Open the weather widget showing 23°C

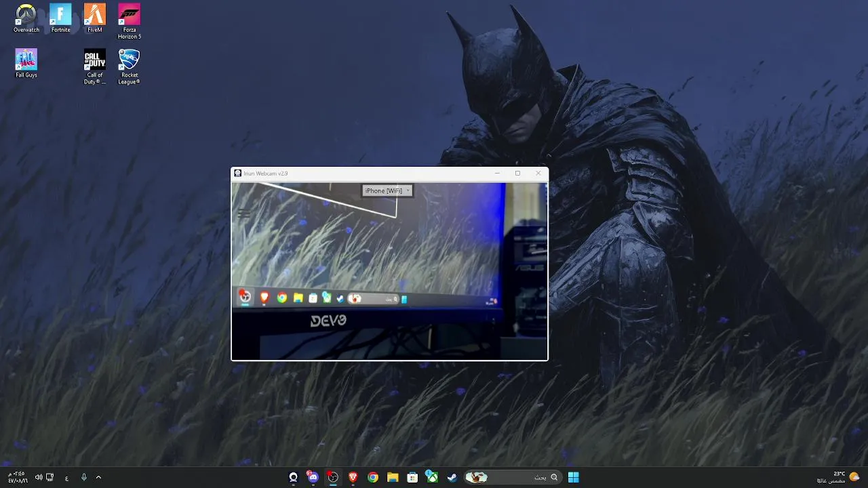(x=838, y=477)
